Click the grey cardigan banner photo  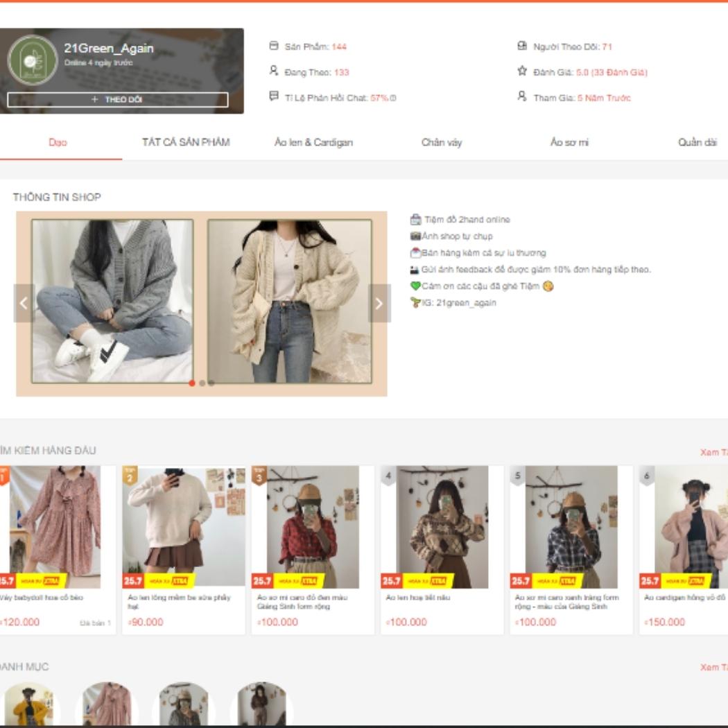coord(112,302)
